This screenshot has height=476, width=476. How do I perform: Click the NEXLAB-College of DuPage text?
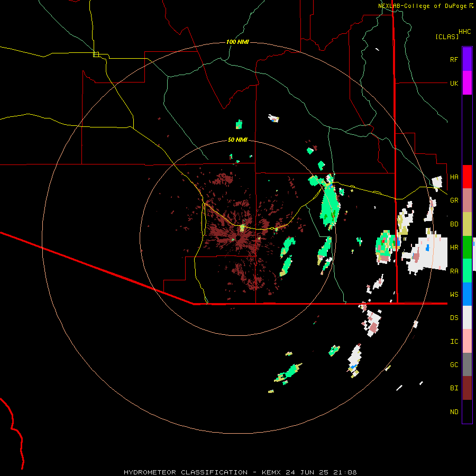coord(422,6)
